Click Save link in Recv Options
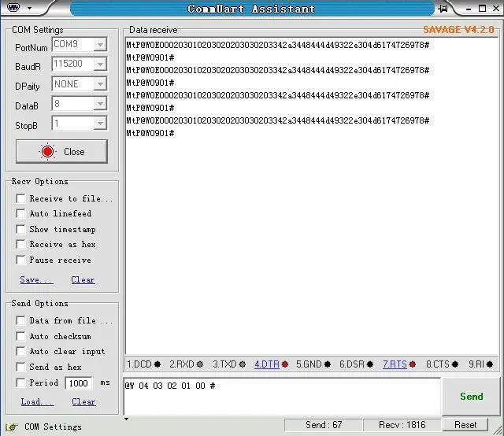Screen dimensions: 504x436 (36, 279)
